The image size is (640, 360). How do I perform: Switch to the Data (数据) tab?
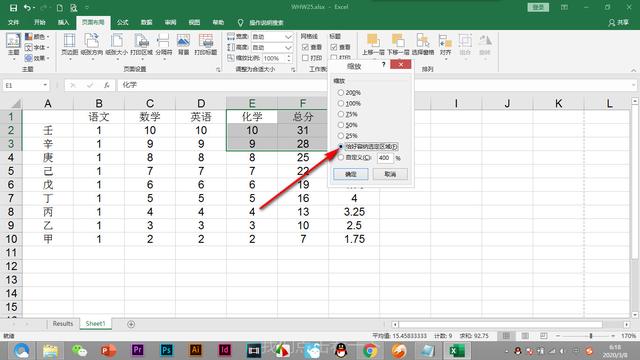point(147,22)
